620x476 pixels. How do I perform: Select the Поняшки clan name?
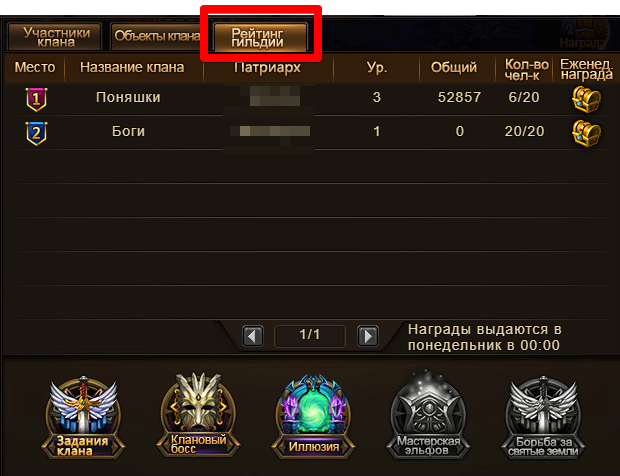tap(128, 97)
